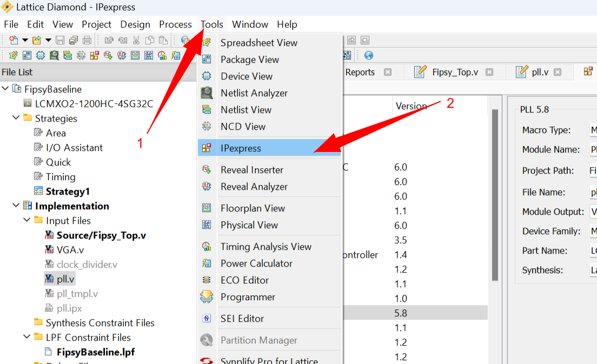Screen dimensions: 597x364
Task: Open Netlist Analyzer toolbar icon
Action: (54, 56)
